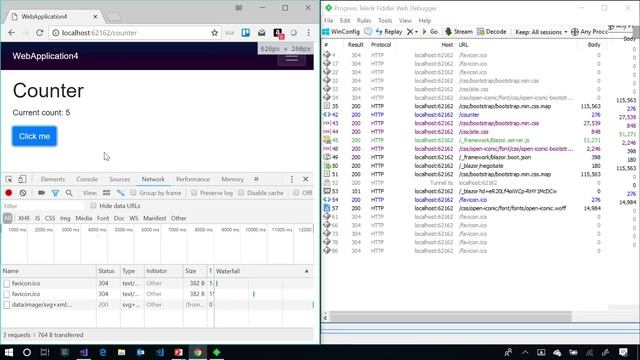Image resolution: width=640 pixels, height=360 pixels.
Task: Toggle the WebApplication4 hamburger navbar
Action: [291, 58]
